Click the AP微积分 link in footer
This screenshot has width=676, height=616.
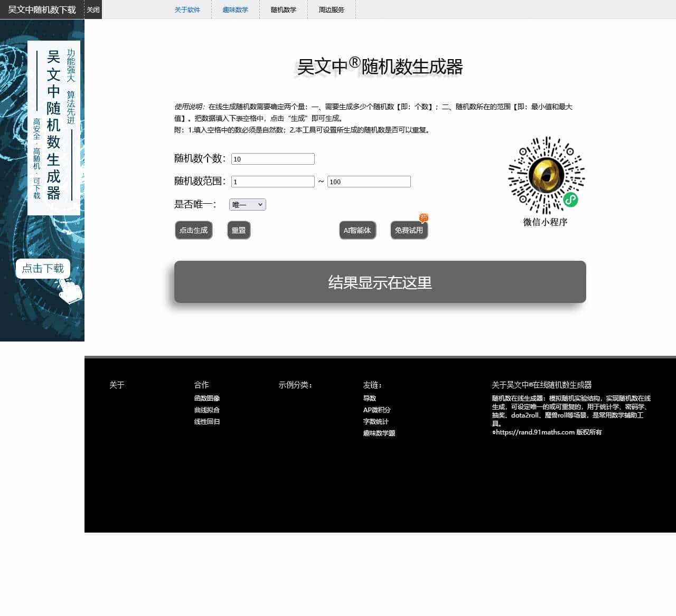[x=376, y=410]
